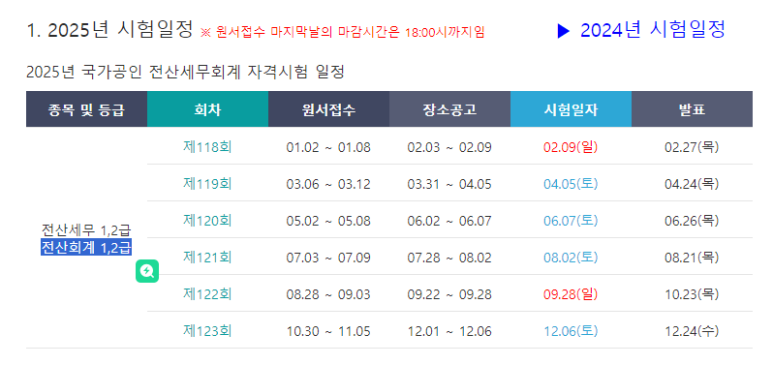Click result date 10.23(목)
Viewport: 773px width, 365px height.
click(x=692, y=295)
